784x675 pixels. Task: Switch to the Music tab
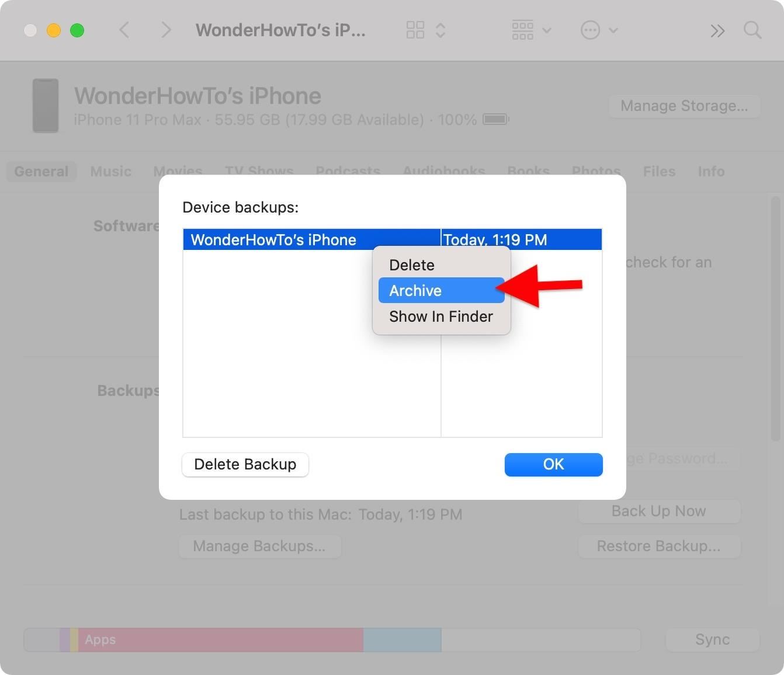click(110, 171)
